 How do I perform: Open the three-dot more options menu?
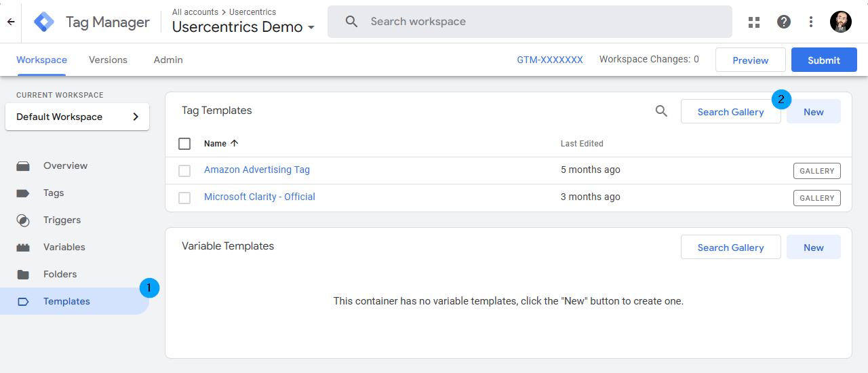811,22
